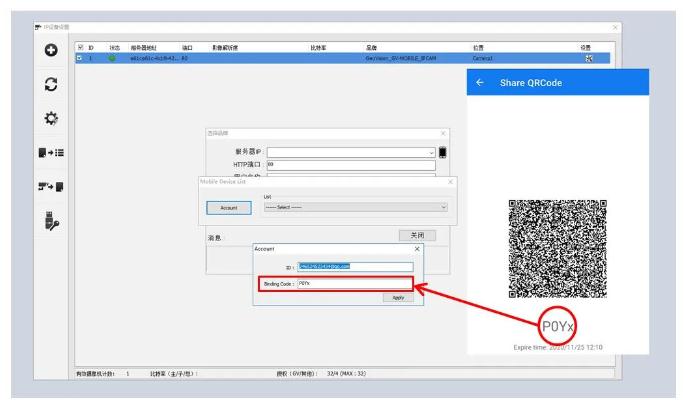Screen dimensions: 684x413
Task: Click back arrow in Share QRCode panel
Action: (480, 83)
